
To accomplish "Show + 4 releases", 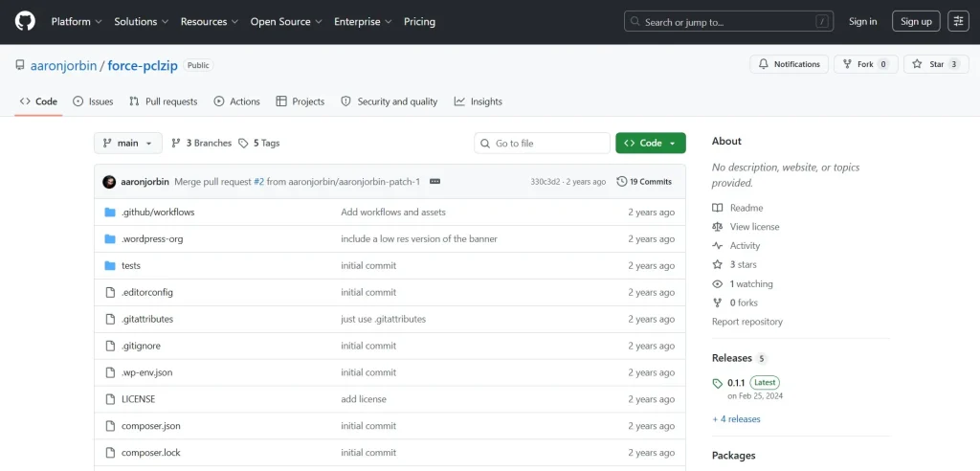I will coord(736,419).
